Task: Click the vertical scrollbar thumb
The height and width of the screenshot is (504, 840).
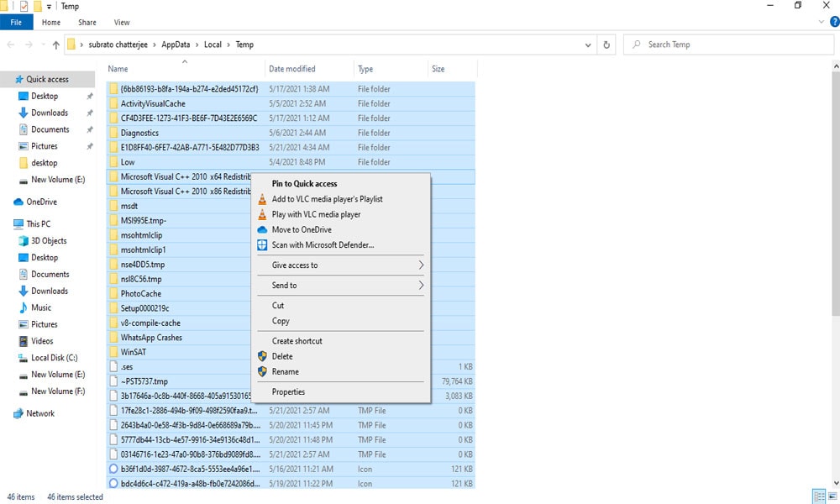Action: pyautogui.click(x=836, y=193)
